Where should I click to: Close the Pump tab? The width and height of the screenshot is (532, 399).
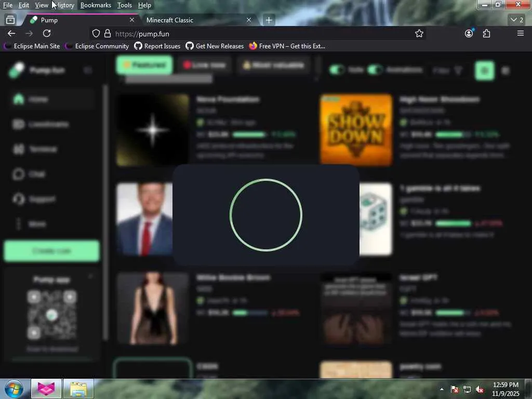tap(132, 20)
